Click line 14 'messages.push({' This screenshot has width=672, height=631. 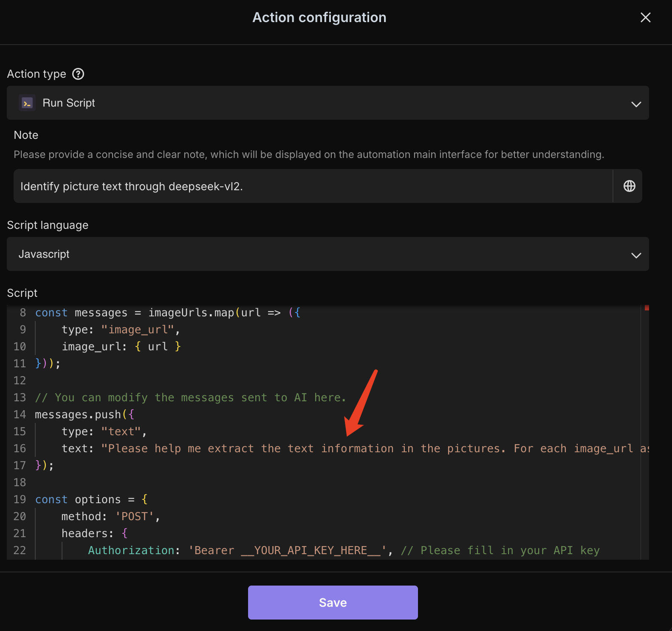click(x=85, y=414)
